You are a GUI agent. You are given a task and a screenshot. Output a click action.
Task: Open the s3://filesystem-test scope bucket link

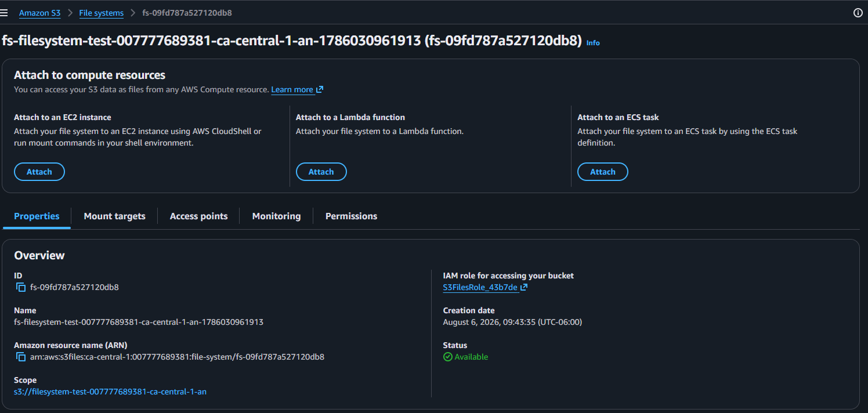(110, 392)
